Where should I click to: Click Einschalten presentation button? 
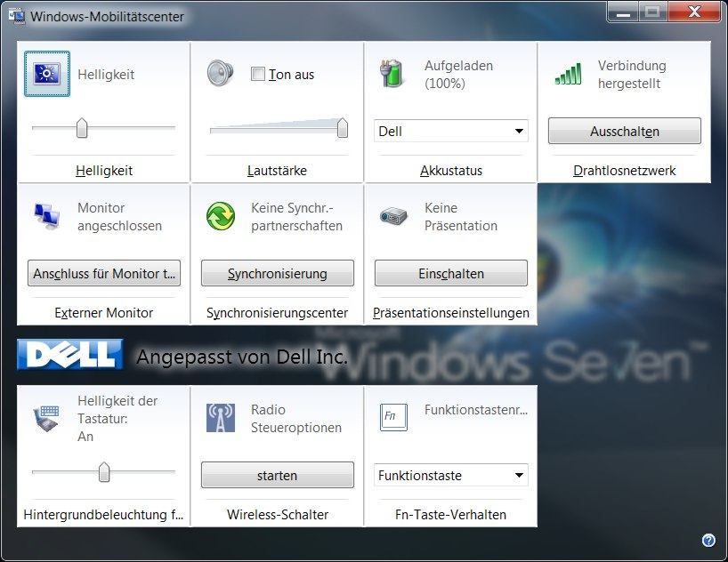pos(451,273)
